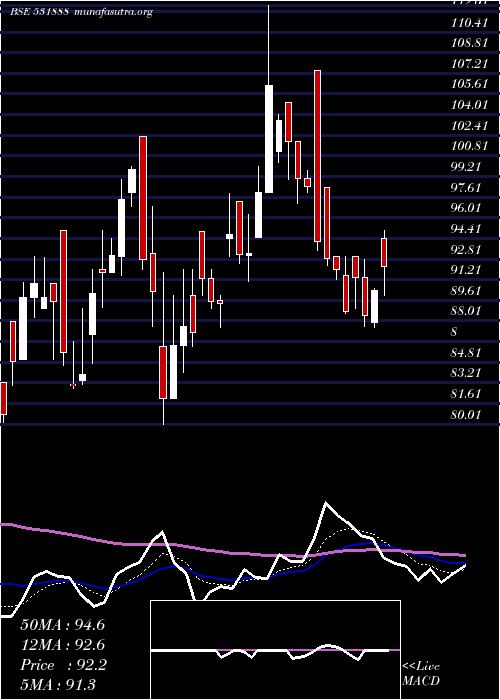Select the 80.01 price axis label
Screen dimensions: 500x700
pyautogui.click(x=466, y=414)
